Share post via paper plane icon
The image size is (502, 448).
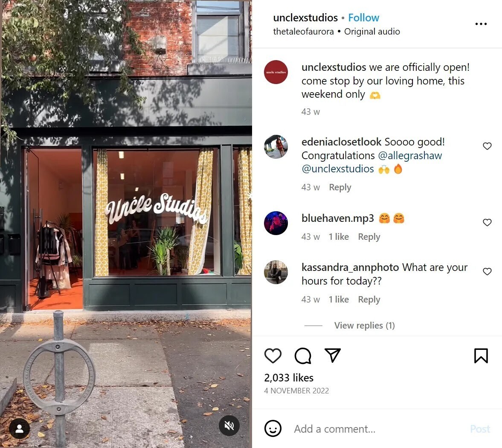(332, 355)
